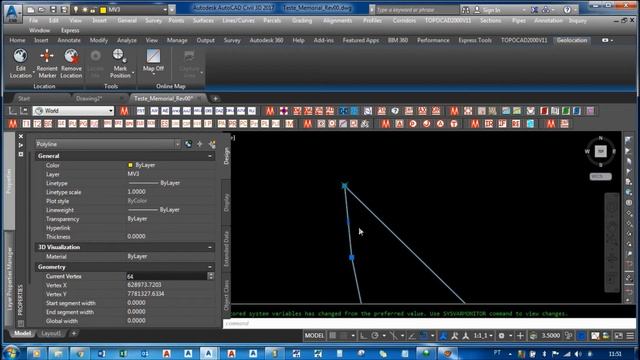Click the taskbar clock 11:51
This screenshot has height=360, width=640.
point(615,353)
